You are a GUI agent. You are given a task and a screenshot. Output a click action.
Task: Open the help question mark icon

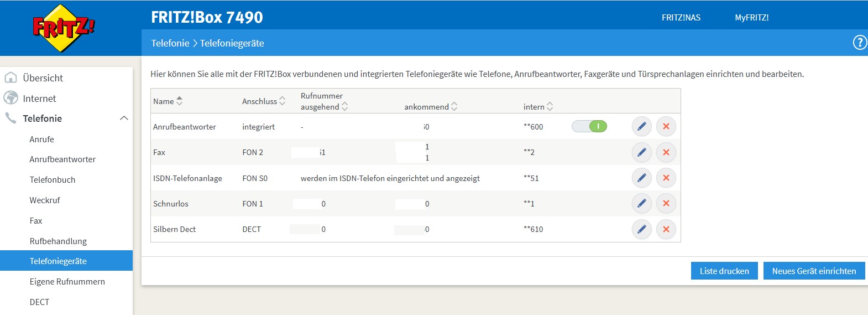point(860,43)
